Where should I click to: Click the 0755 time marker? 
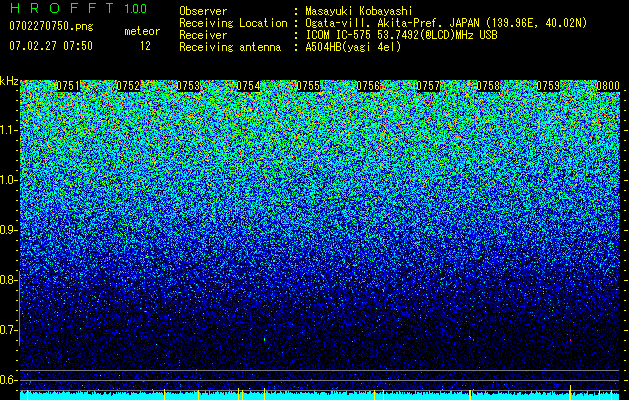tap(308, 86)
